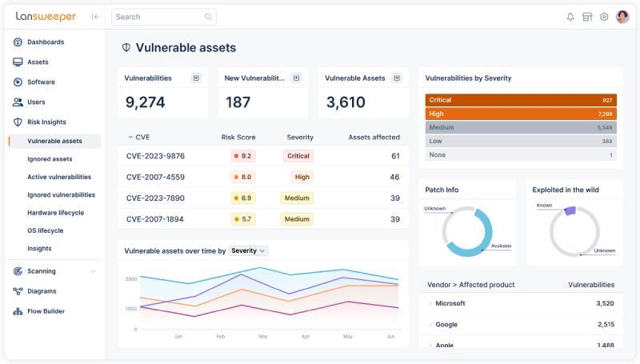Click the storefront icon in the top bar

[x=587, y=17]
